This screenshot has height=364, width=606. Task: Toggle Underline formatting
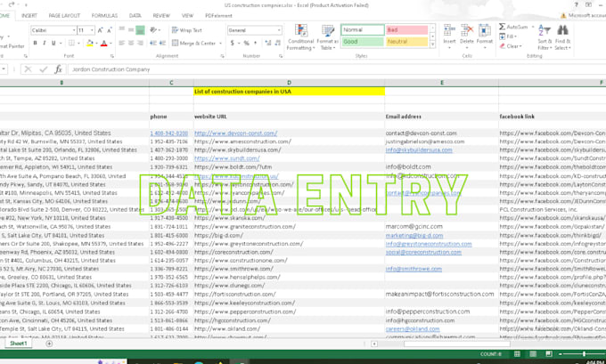click(53, 43)
